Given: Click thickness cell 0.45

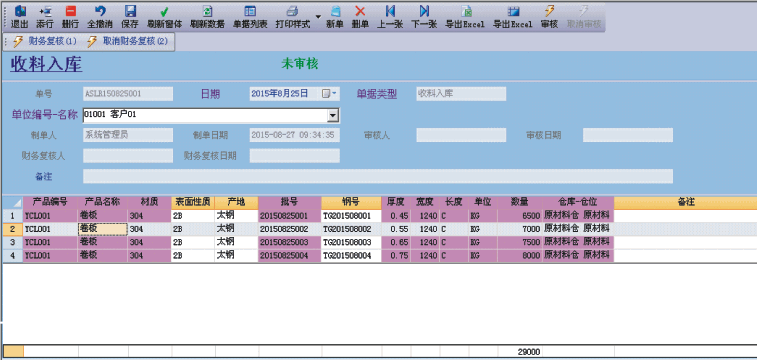Looking at the screenshot, I should 396,215.
